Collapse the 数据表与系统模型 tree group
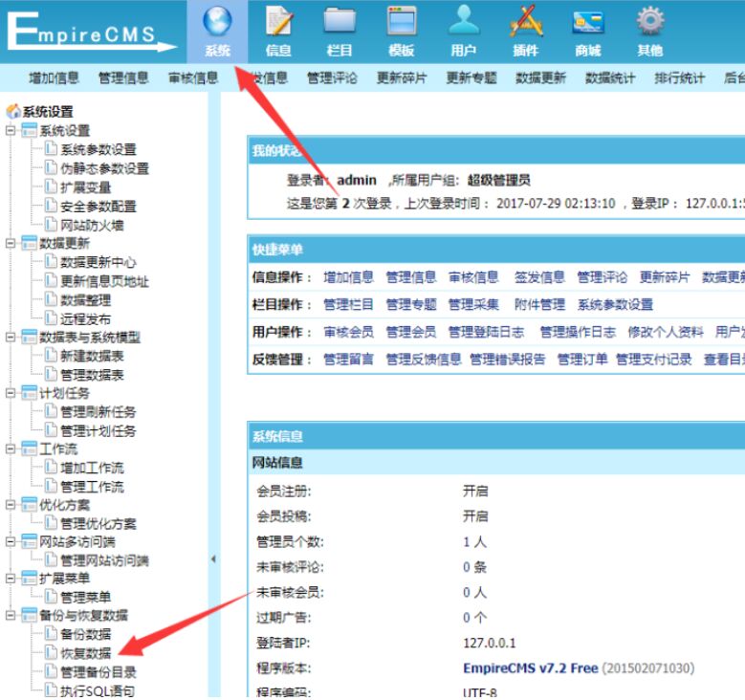The height and width of the screenshot is (700, 745). pyautogui.click(x=11, y=337)
